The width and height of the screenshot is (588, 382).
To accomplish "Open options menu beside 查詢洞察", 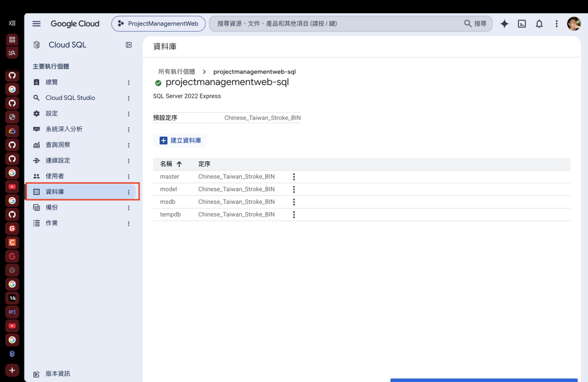I will coord(129,145).
